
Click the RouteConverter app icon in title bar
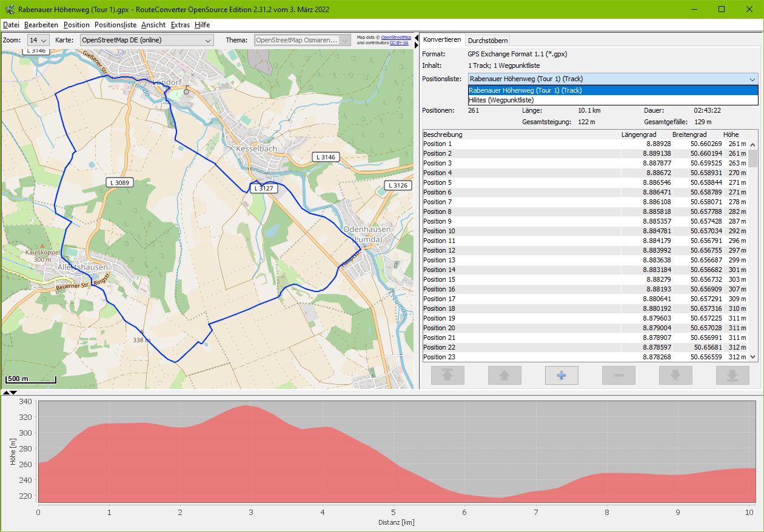[x=9, y=10]
